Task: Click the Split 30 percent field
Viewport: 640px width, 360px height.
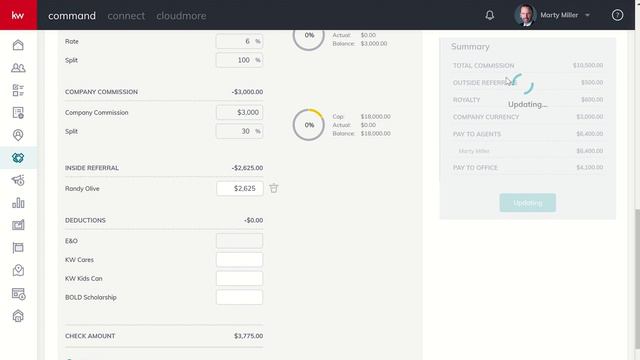Action: [x=239, y=131]
